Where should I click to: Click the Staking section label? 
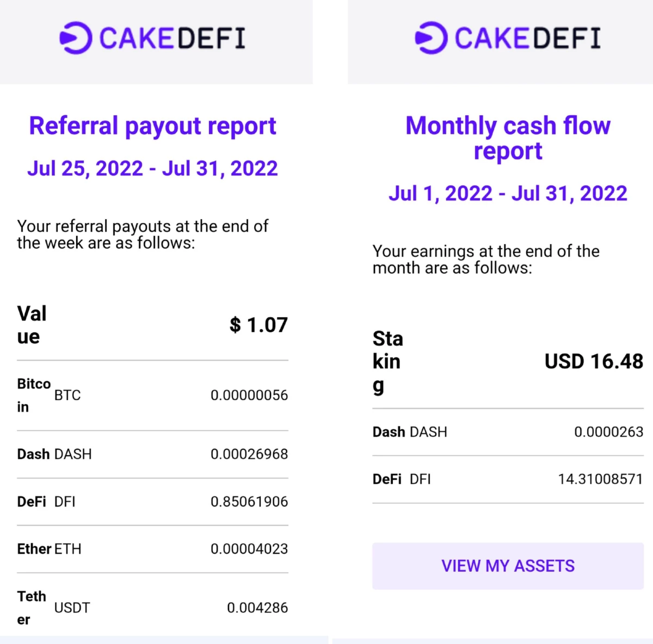[x=388, y=362]
